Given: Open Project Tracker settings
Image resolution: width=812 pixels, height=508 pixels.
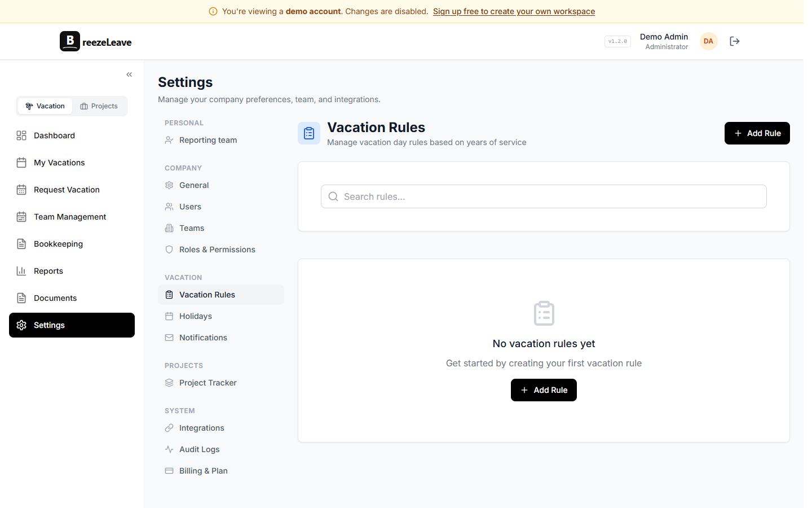Looking at the screenshot, I should click(x=221, y=383).
